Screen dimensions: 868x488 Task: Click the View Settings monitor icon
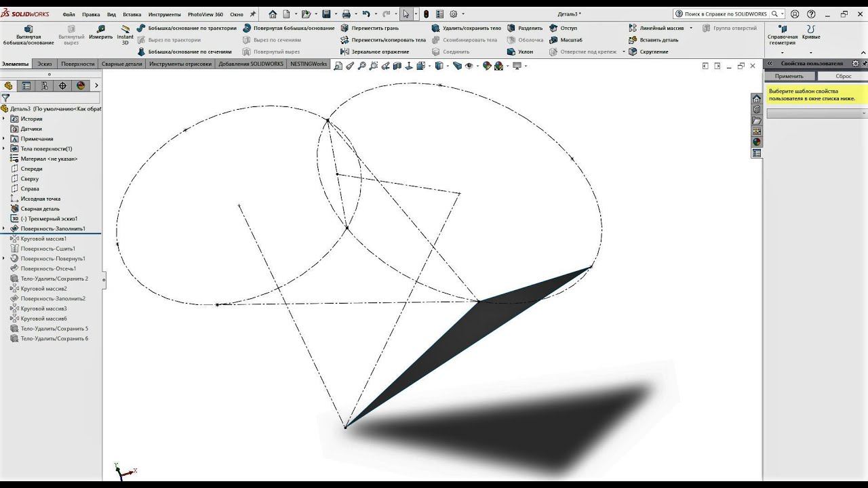point(517,66)
